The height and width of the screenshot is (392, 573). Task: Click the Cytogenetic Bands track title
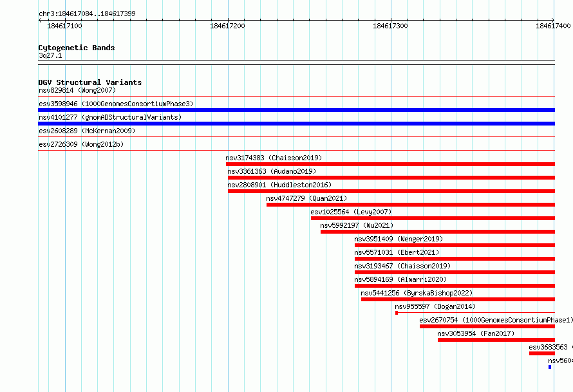coord(77,48)
